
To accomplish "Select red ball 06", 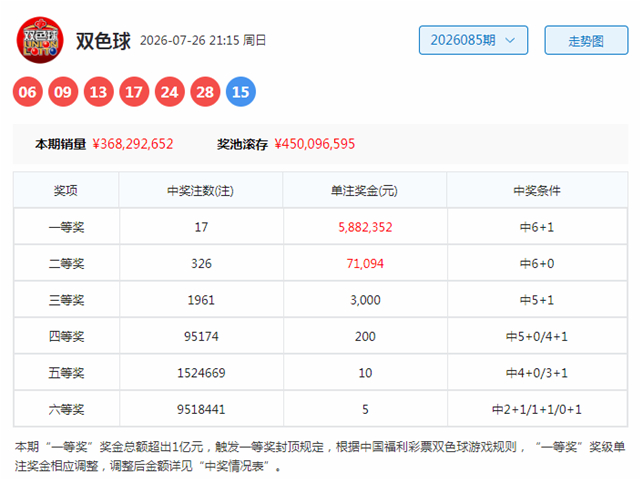I will (x=28, y=92).
